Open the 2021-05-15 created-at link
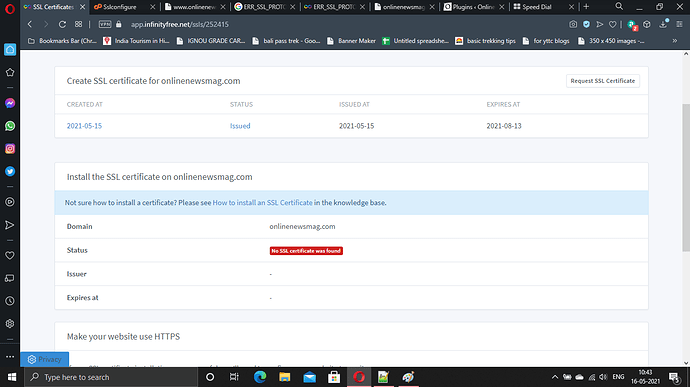Image resolution: width=690 pixels, height=387 pixels. [84, 126]
